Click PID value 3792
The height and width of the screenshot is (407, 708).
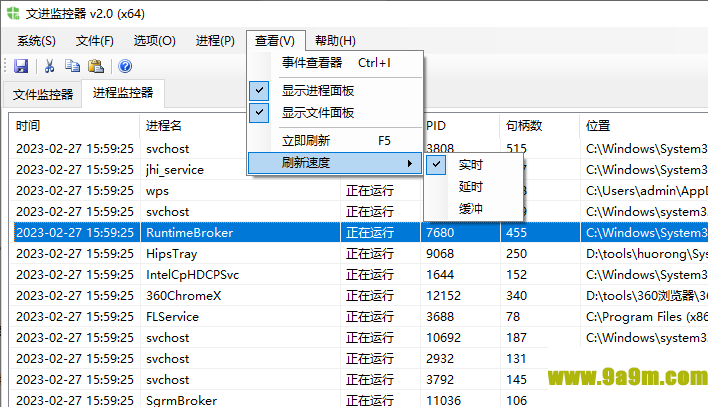440,379
